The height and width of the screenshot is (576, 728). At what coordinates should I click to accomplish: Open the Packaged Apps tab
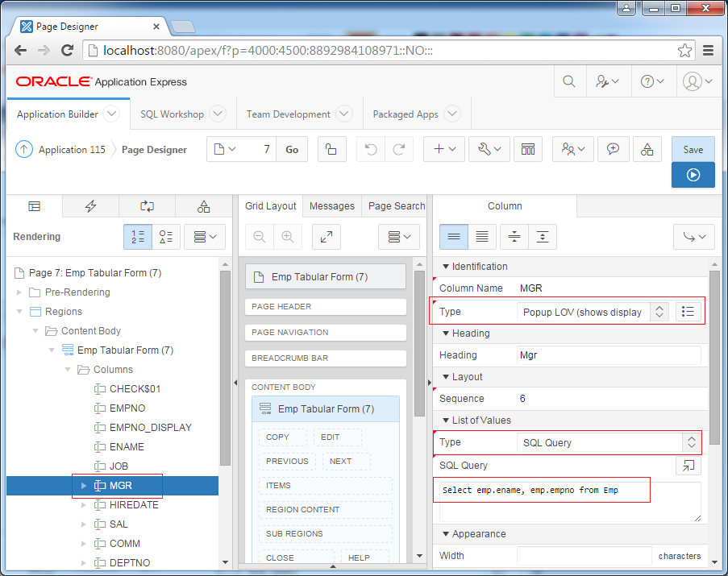click(406, 114)
